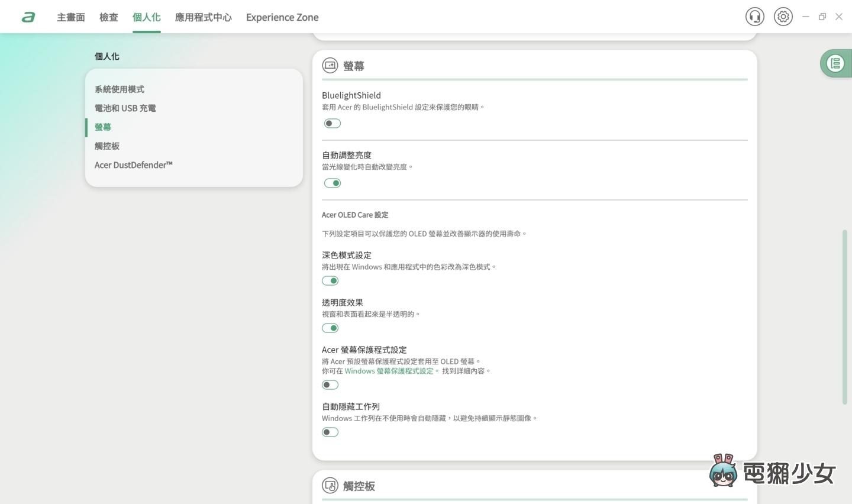Minimize the Acer window
Viewport: 852px width, 504px height.
pos(805,17)
